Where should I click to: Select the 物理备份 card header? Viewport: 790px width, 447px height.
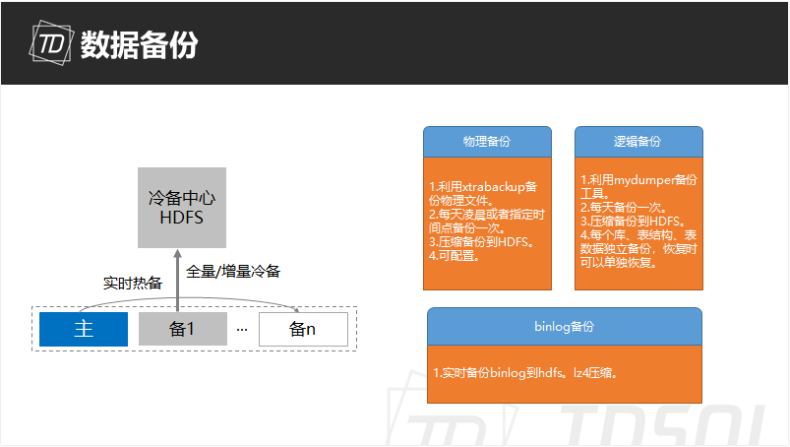[x=487, y=142]
